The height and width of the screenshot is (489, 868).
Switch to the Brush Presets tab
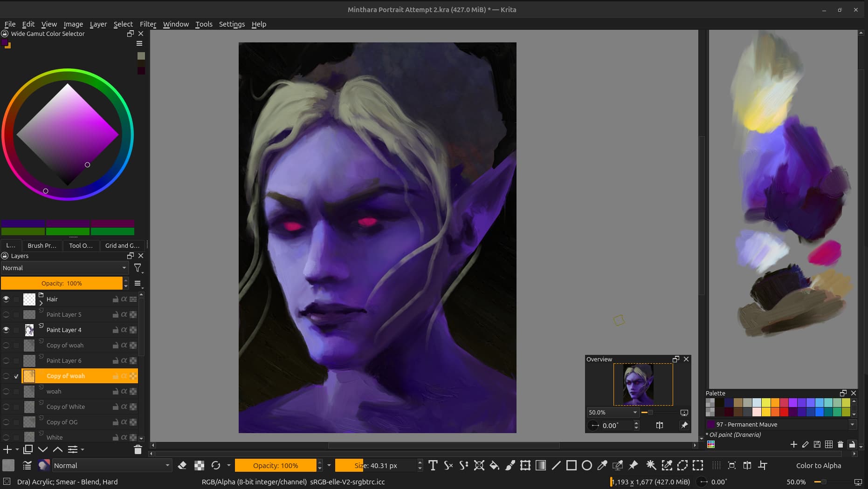[41, 245]
